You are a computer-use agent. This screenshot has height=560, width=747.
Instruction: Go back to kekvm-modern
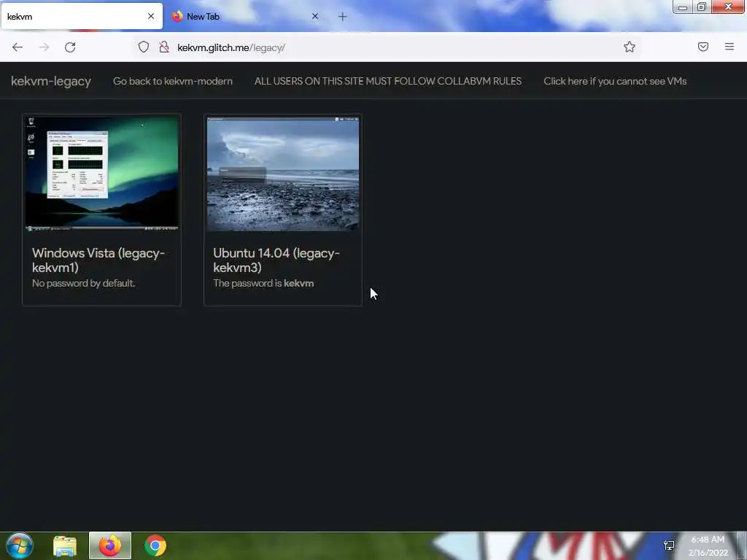tap(172, 81)
